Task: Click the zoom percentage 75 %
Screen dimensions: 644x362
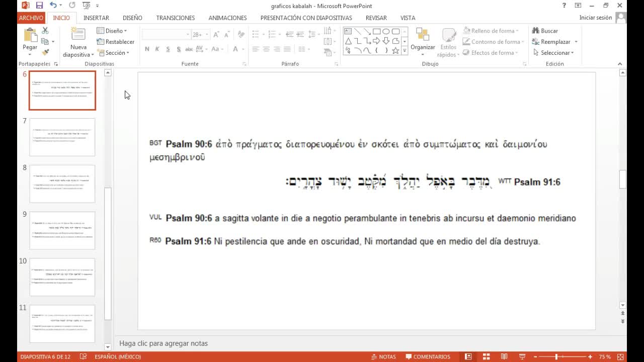Action: pyautogui.click(x=605, y=356)
